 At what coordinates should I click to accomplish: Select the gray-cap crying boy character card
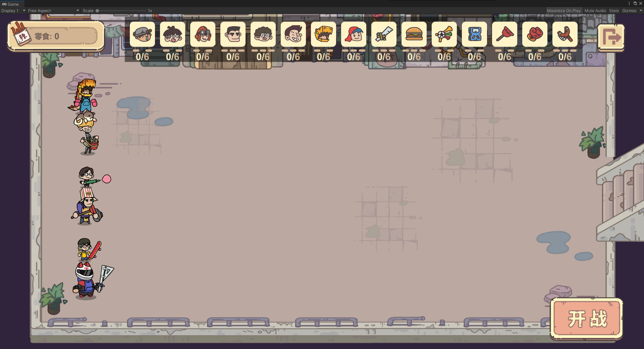click(142, 34)
